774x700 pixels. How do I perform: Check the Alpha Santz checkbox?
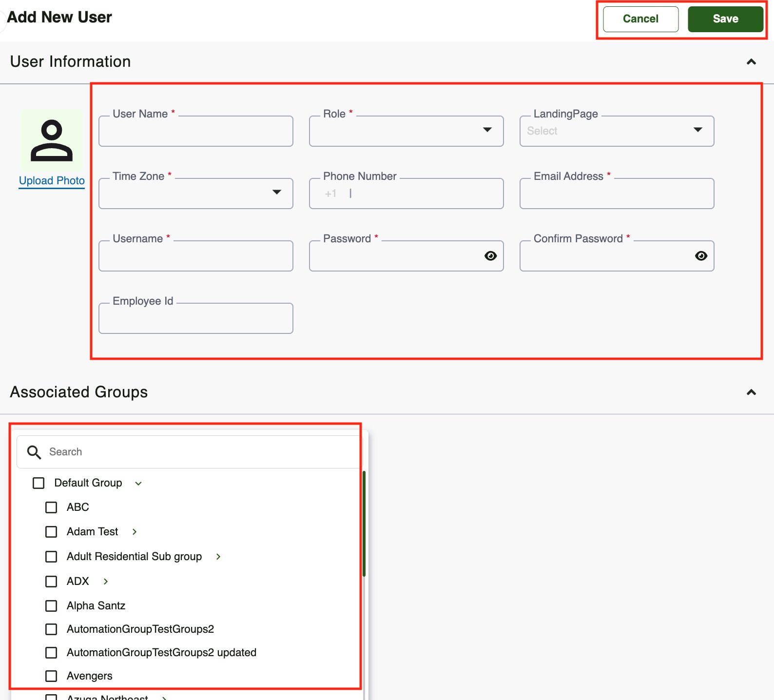pos(51,606)
